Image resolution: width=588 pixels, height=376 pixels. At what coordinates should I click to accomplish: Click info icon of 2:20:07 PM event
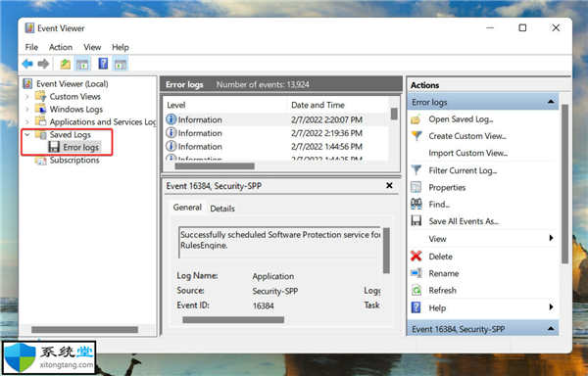pyautogui.click(x=171, y=119)
